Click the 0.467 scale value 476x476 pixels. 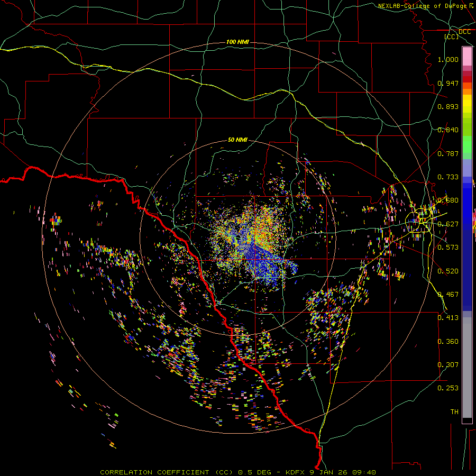coord(448,295)
